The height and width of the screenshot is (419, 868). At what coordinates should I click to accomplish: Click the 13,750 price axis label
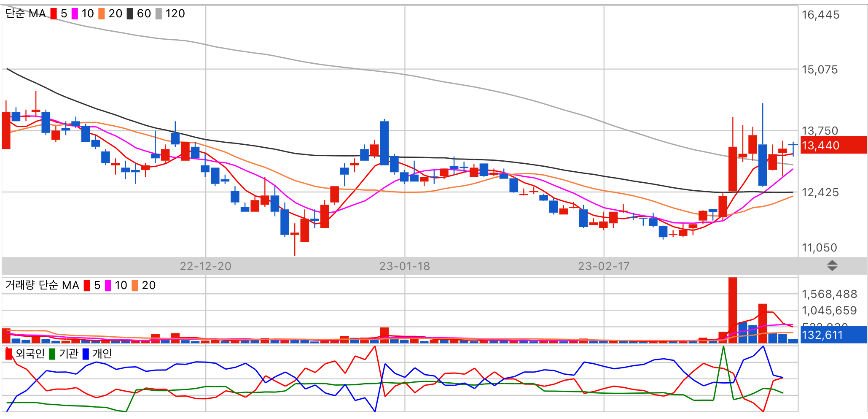820,131
